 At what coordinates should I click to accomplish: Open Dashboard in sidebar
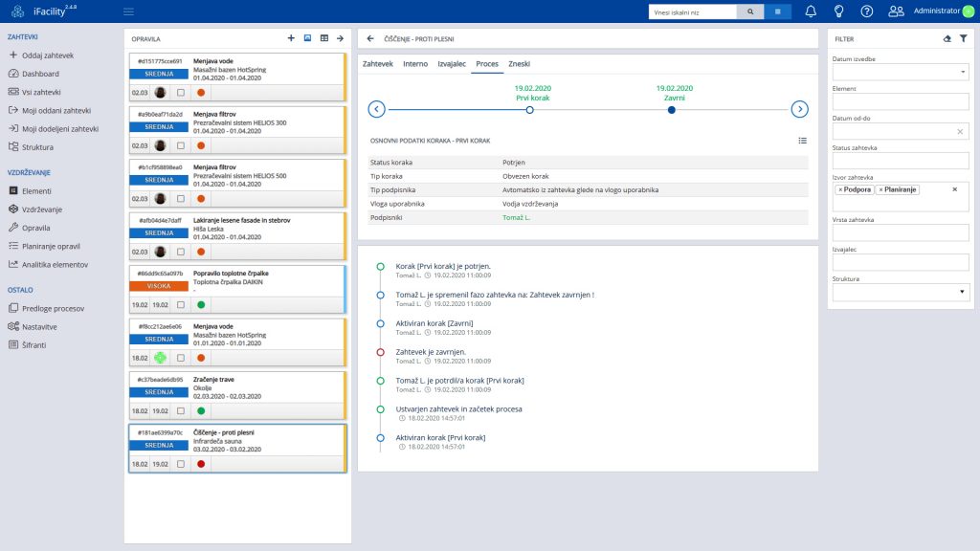point(40,74)
